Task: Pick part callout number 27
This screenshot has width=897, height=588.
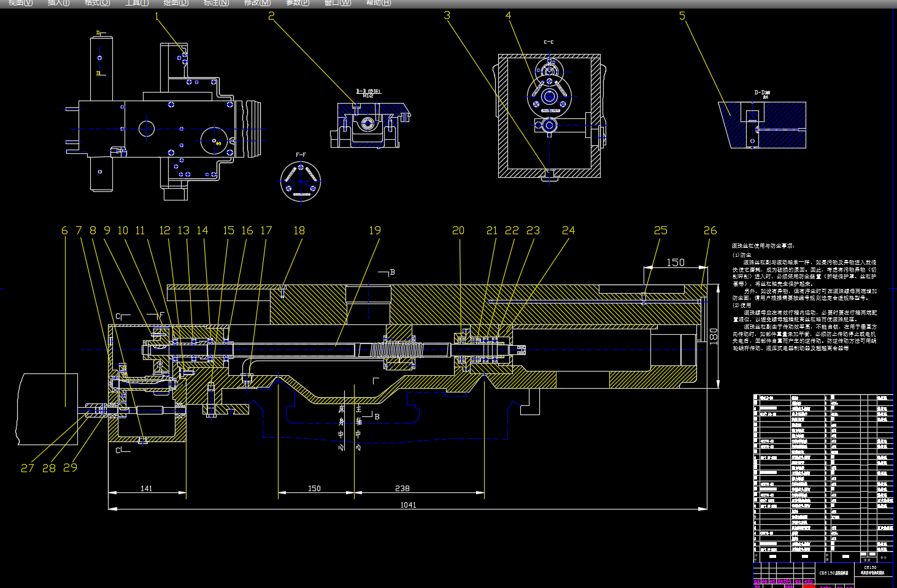Action: pos(28,468)
